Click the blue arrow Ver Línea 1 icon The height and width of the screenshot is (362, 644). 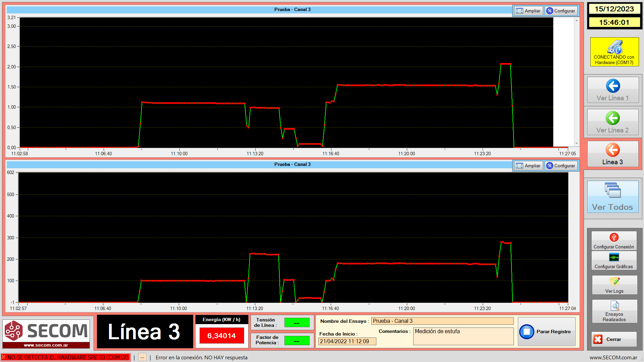613,86
